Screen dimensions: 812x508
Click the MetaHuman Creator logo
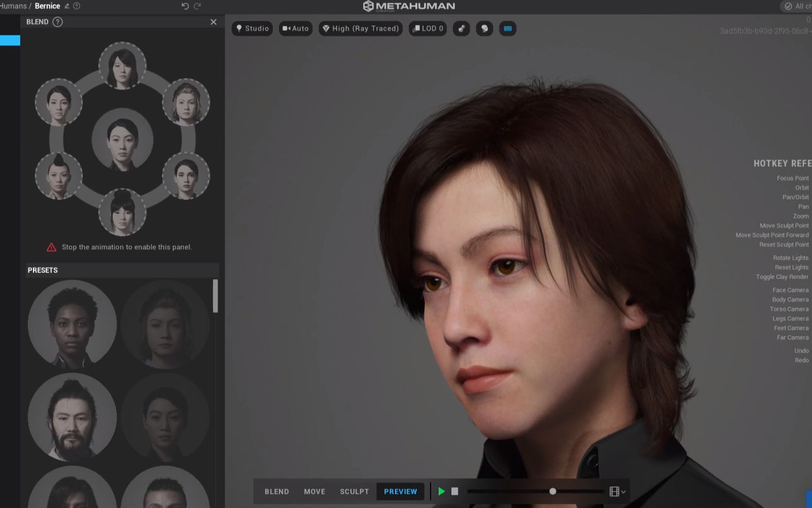[x=409, y=6]
